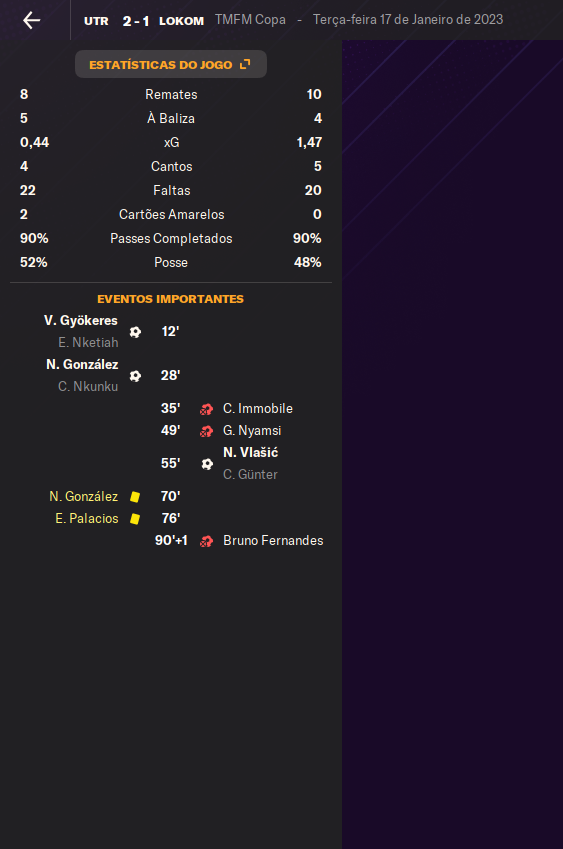This screenshot has width=563, height=849.
Task: Click the goal ball icon at 12'
Action: click(135, 332)
